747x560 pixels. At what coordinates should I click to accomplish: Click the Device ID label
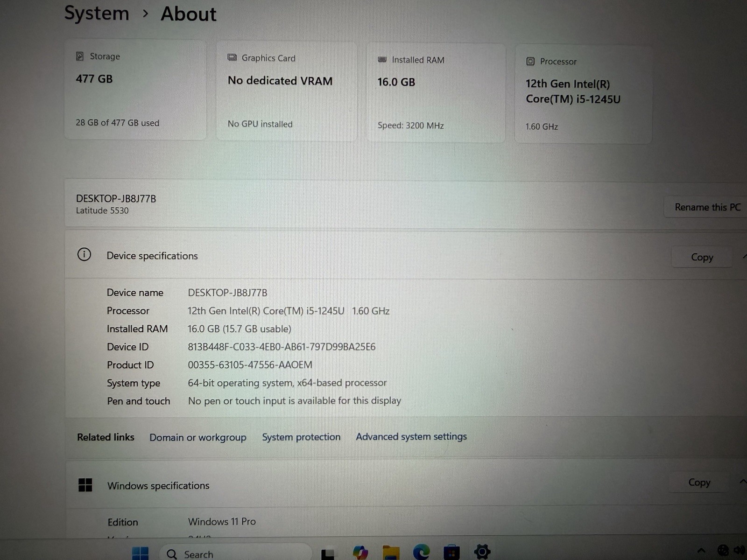(x=127, y=347)
